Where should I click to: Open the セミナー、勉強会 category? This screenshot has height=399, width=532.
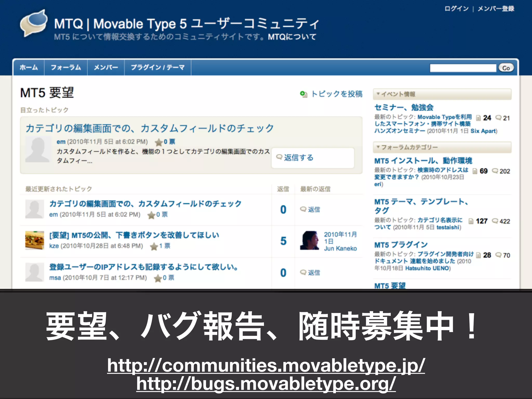[404, 107]
